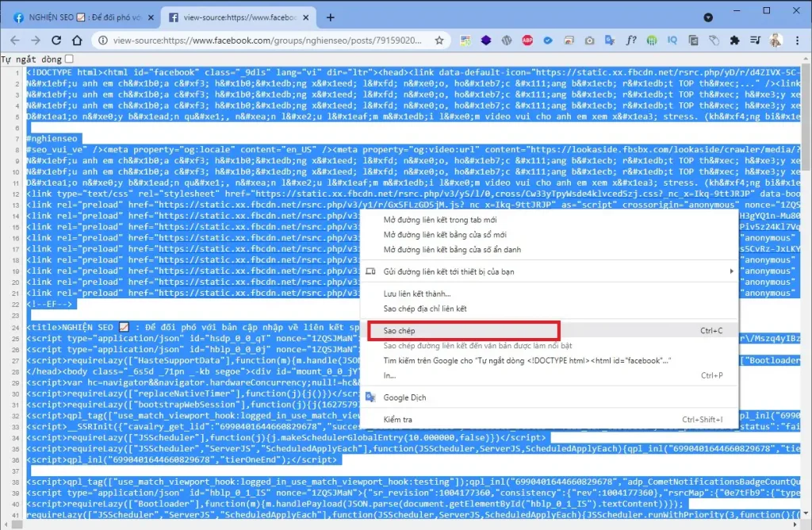Expand "Gửi đường liên kết tới thiết bị của bạn" submenu
812x530 pixels.
click(550, 271)
